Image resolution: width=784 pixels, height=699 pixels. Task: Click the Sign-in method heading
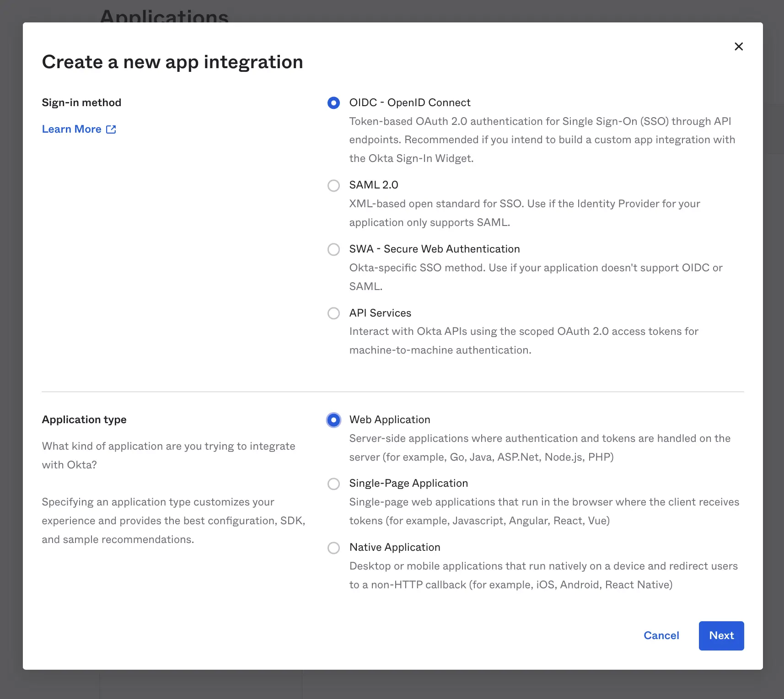click(81, 102)
